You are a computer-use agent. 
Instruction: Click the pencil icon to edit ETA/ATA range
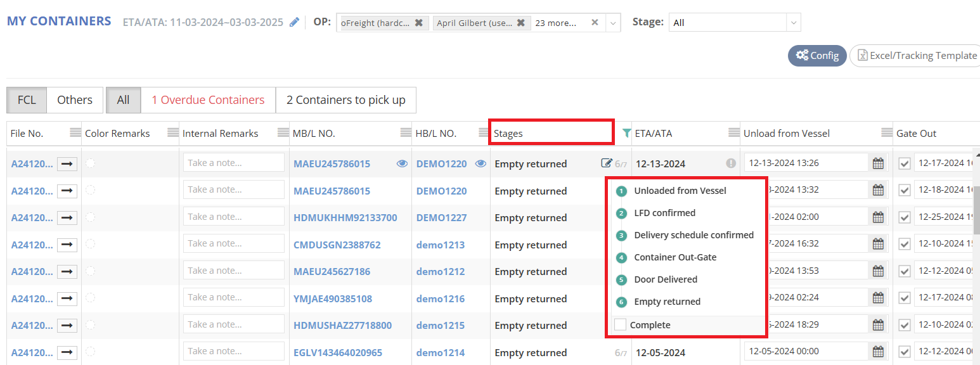294,22
